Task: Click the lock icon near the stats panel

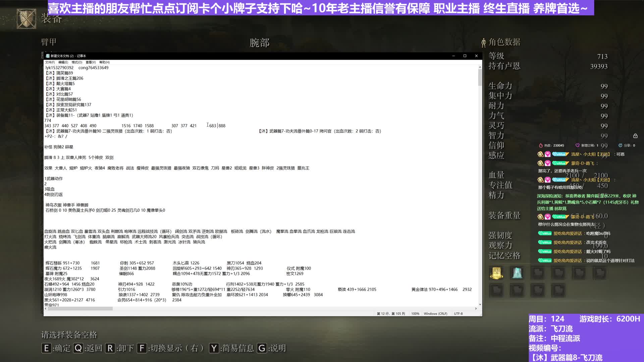Action: pyautogui.click(x=636, y=136)
